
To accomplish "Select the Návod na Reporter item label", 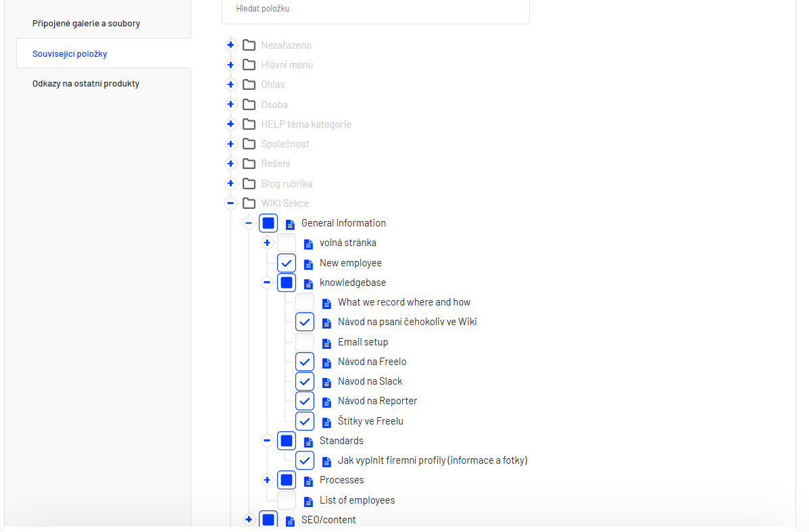I will click(x=377, y=401).
